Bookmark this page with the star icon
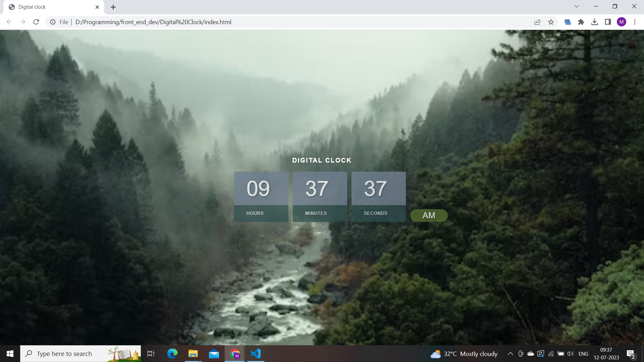This screenshot has height=362, width=644. (x=551, y=22)
